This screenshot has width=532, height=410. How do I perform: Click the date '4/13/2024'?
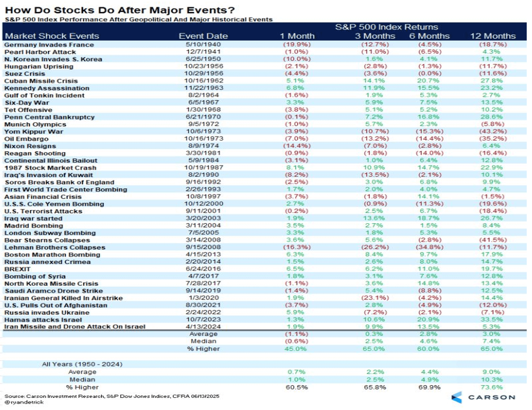[203, 326]
